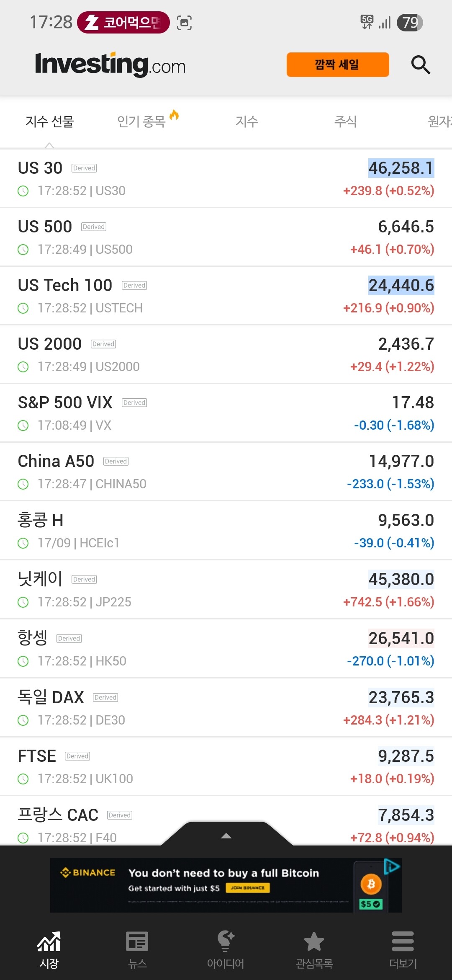This screenshot has height=980, width=452.
Task: Expand the bottom panel with up arrow
Action: 226,836
